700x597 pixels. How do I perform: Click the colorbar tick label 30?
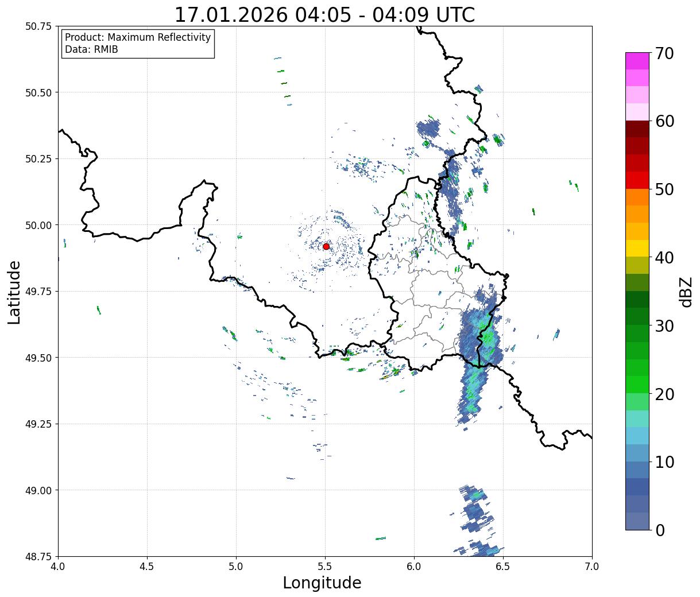coord(664,325)
